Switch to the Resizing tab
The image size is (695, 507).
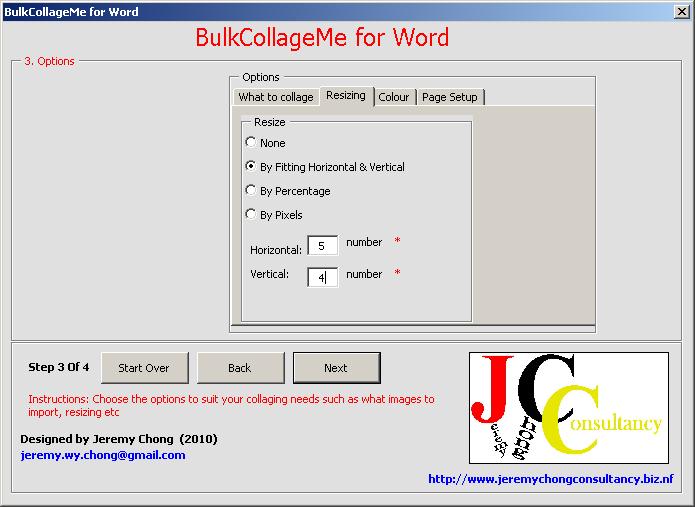346,95
